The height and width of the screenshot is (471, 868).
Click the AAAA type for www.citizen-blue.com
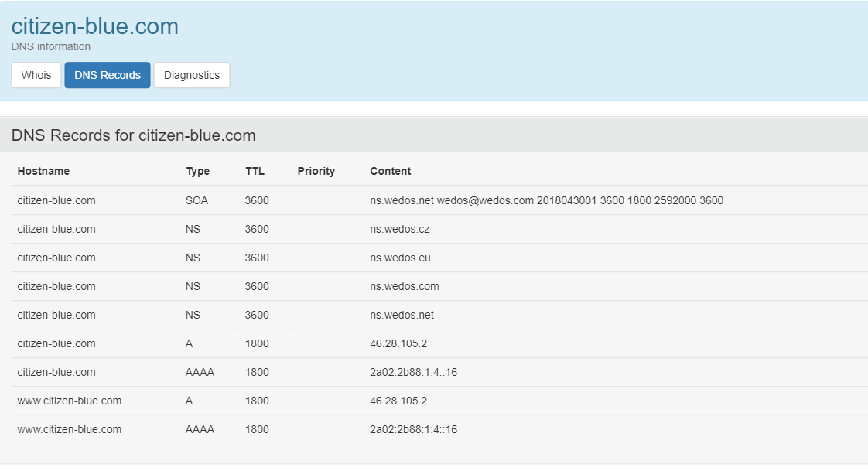(200, 429)
